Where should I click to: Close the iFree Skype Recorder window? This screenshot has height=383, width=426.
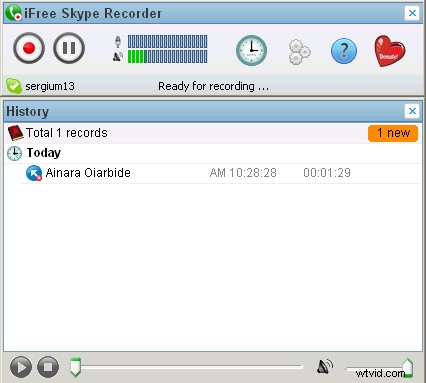(x=412, y=13)
